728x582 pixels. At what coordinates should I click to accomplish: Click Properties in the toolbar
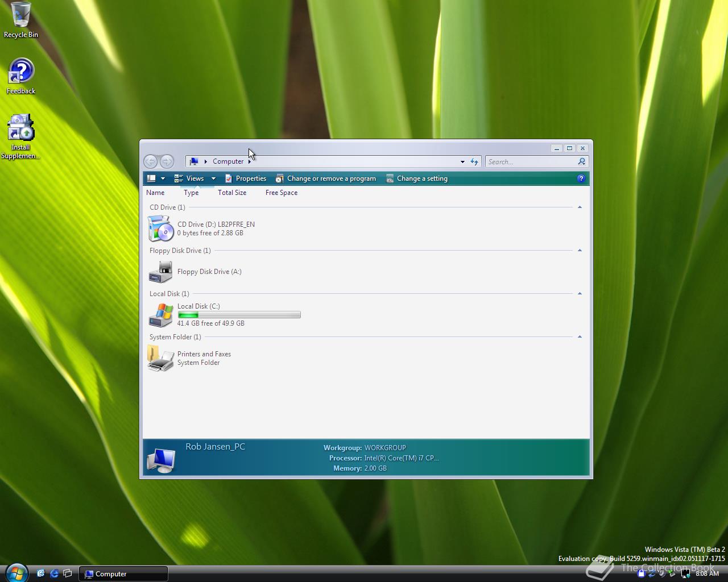pyautogui.click(x=246, y=178)
